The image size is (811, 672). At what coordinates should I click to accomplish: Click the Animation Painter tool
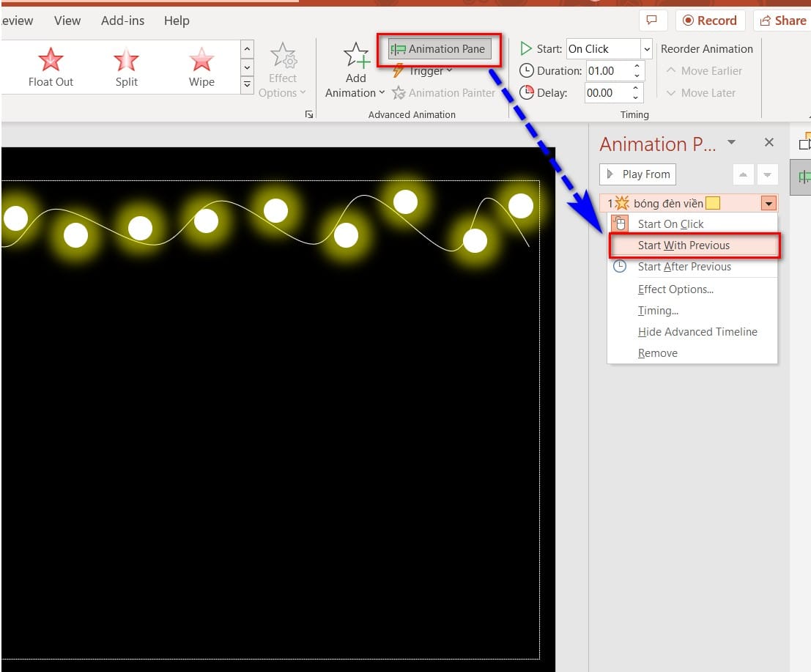point(444,93)
